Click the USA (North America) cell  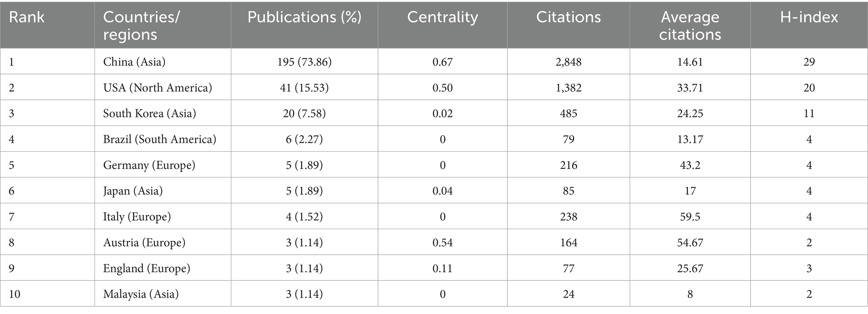(x=157, y=87)
